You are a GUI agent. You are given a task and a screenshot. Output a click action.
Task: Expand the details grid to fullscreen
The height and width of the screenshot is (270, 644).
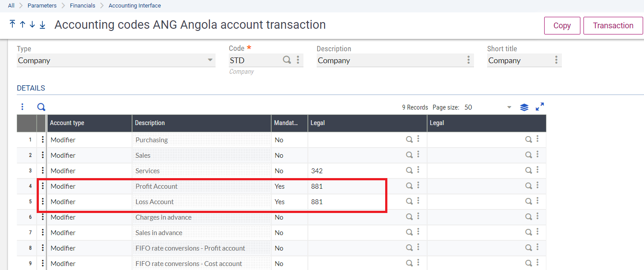click(540, 107)
